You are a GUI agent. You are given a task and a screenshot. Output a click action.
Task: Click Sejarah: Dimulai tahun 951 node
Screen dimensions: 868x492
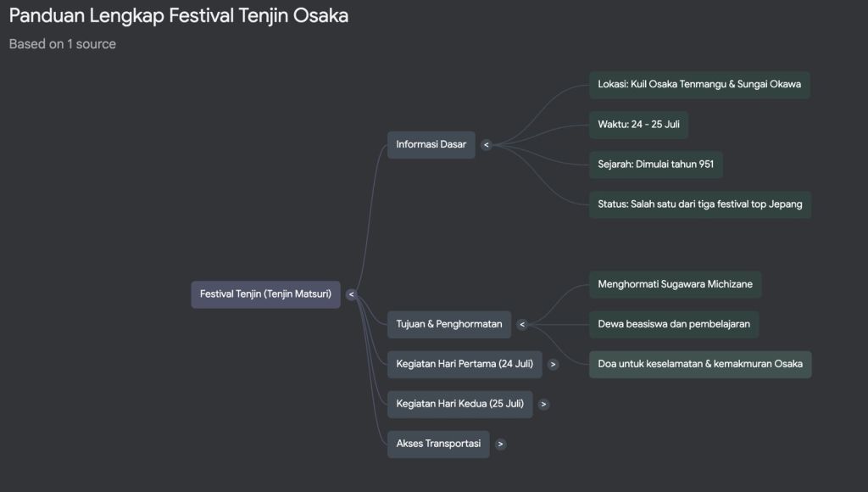pyautogui.click(x=655, y=165)
